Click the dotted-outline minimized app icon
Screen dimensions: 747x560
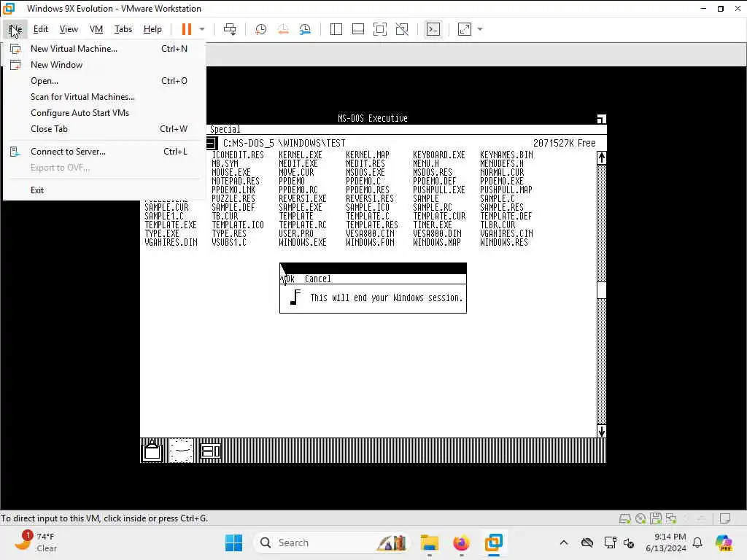pyautogui.click(x=182, y=451)
